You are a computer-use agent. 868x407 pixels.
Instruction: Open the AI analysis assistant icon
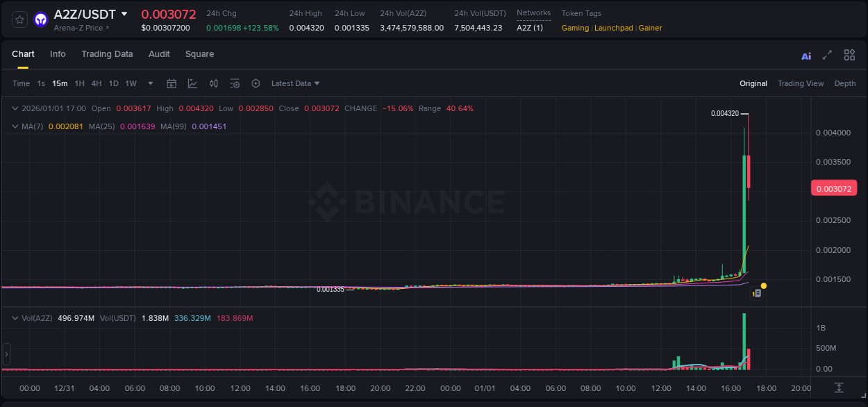(x=806, y=55)
